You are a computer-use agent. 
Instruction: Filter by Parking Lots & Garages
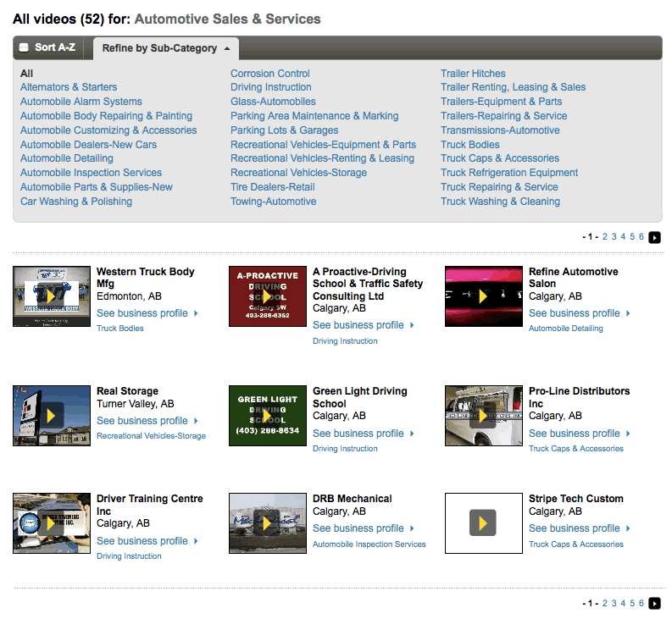tap(284, 130)
